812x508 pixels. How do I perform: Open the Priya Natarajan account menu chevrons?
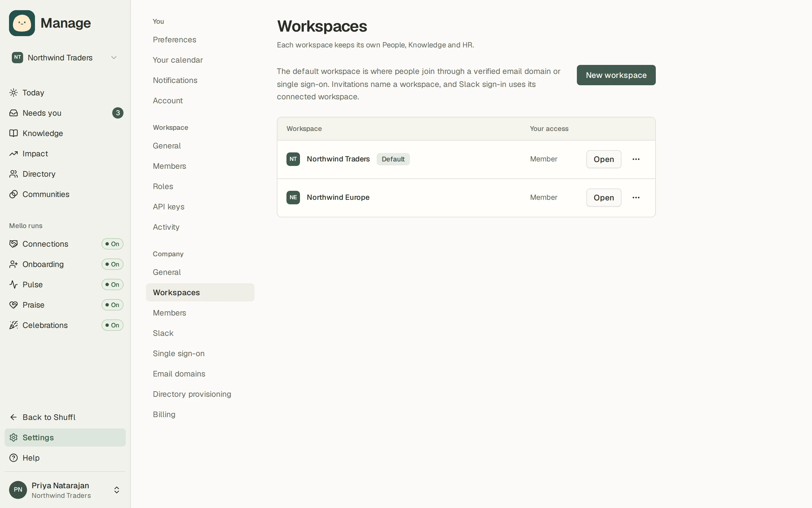pos(117,490)
